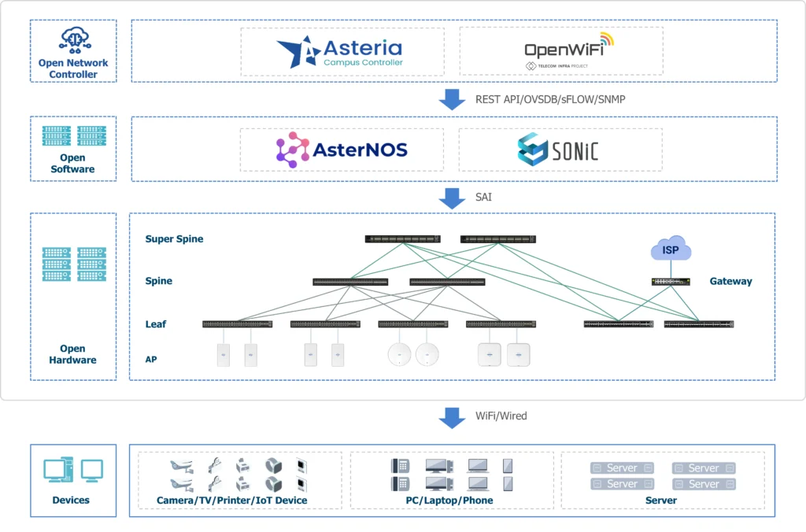Select the bold Server caption
The image size is (806, 532).
click(x=661, y=501)
